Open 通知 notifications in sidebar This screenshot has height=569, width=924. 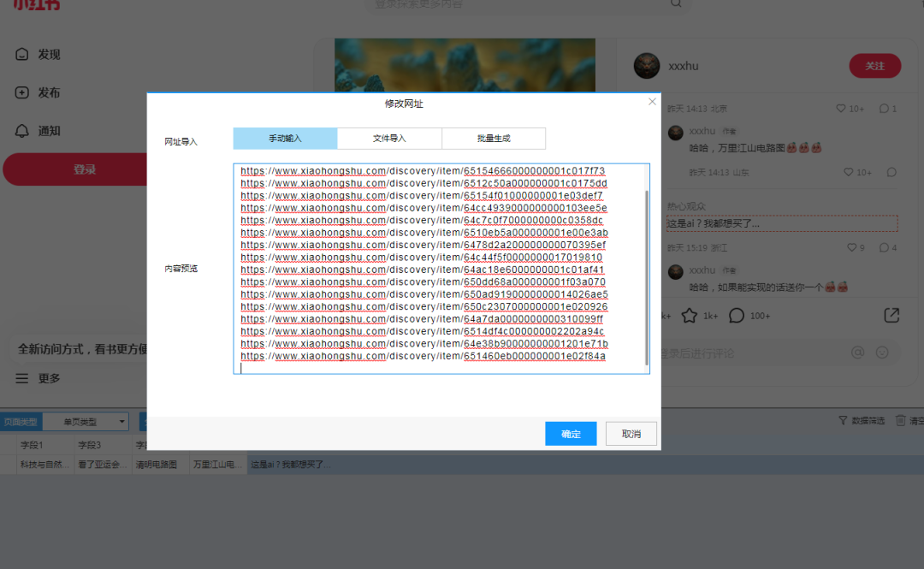tap(38, 131)
